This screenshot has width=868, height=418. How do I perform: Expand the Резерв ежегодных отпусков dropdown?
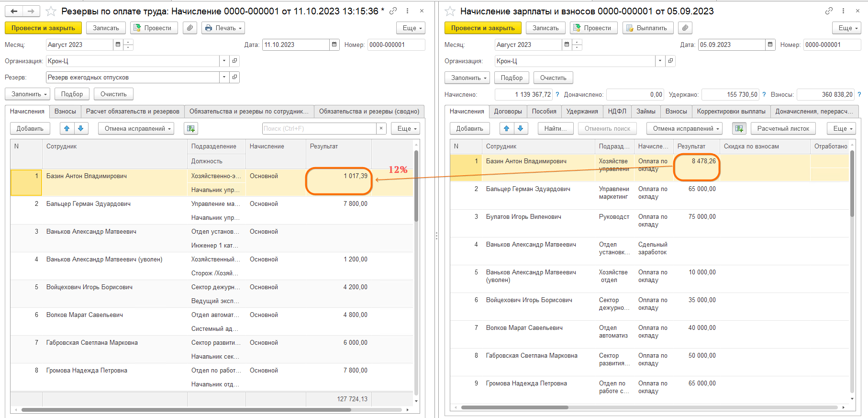coord(224,78)
